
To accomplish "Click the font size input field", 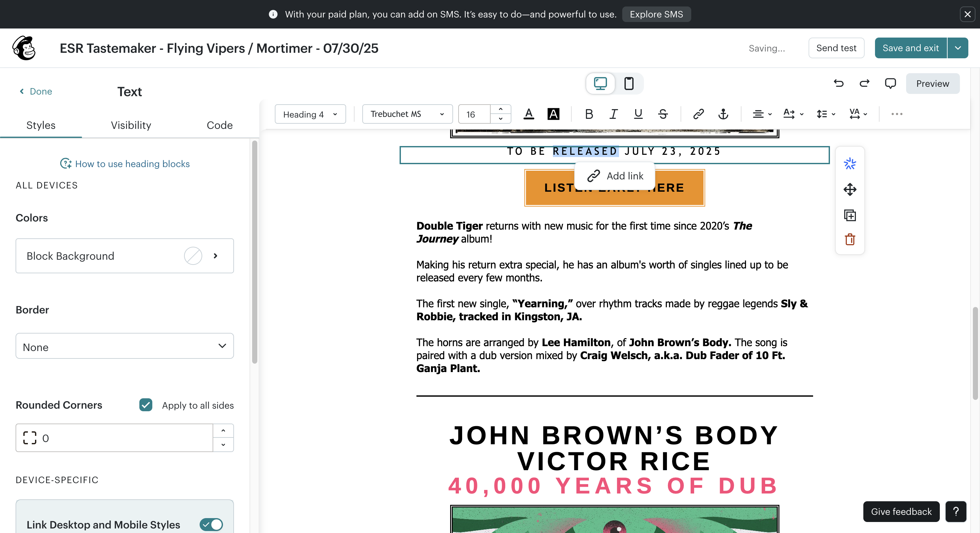I will point(474,114).
